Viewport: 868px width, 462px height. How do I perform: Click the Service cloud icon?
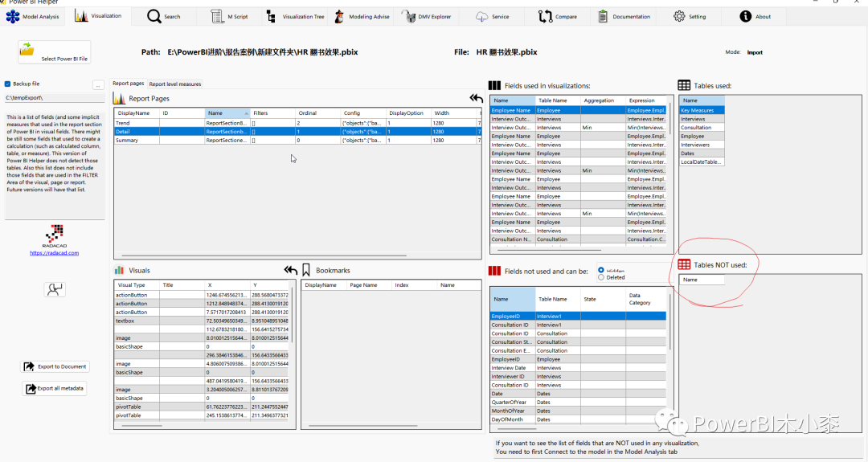(x=482, y=17)
